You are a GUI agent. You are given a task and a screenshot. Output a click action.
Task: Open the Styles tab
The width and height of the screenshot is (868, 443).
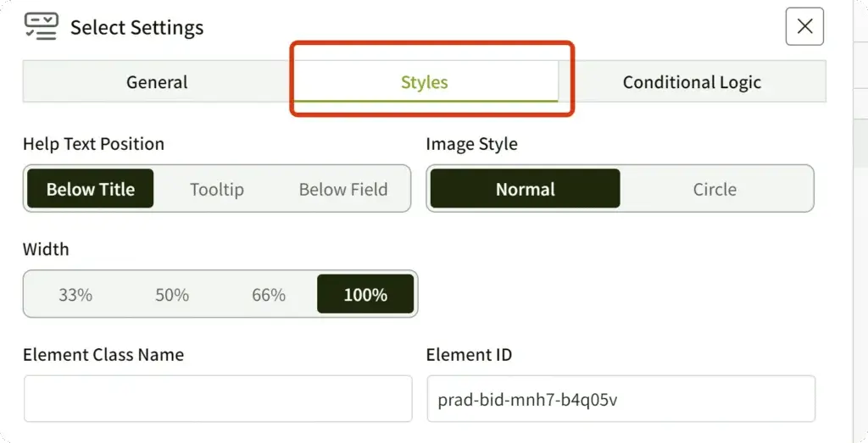(425, 82)
